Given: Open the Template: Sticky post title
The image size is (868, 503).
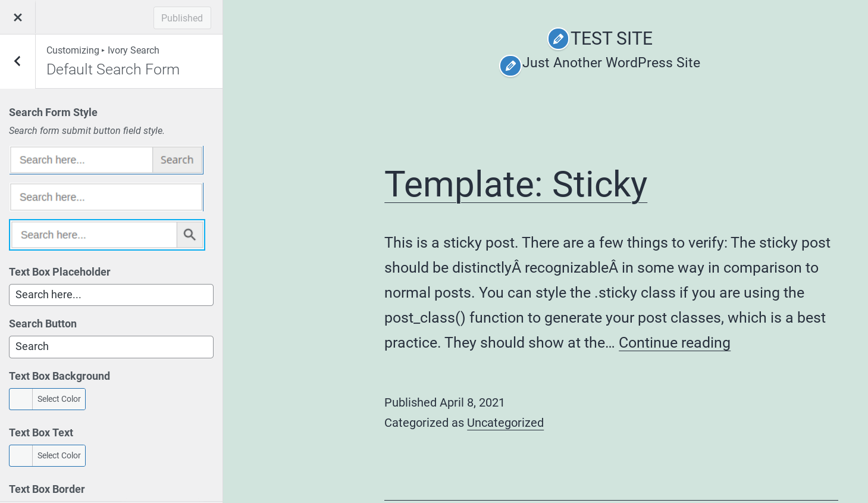Looking at the screenshot, I should pyautogui.click(x=515, y=185).
